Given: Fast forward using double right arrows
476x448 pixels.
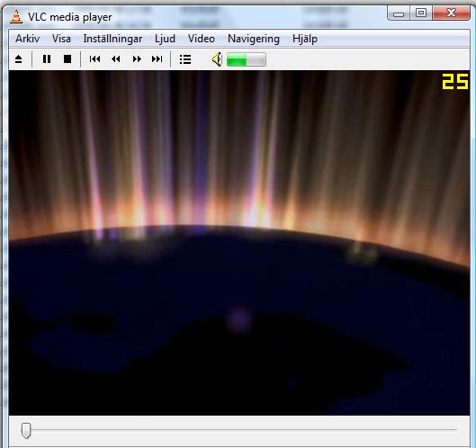Looking at the screenshot, I should pos(137,58).
